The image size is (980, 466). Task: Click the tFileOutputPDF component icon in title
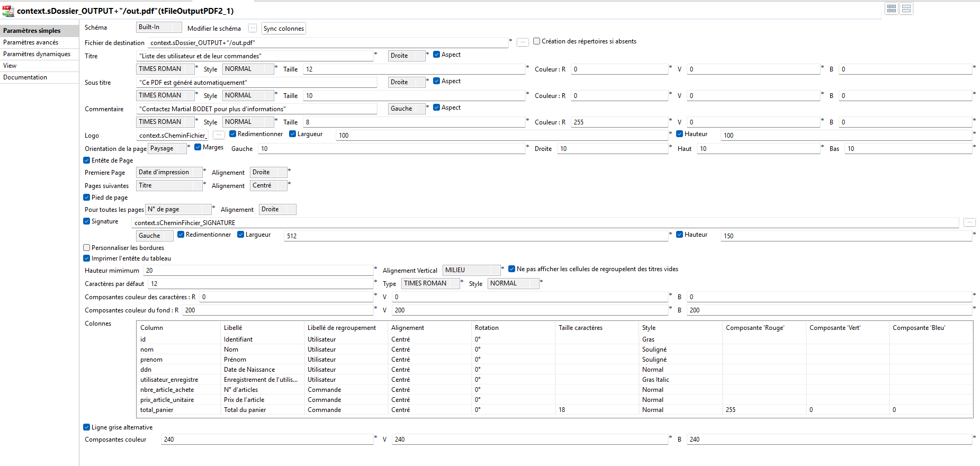tap(8, 11)
